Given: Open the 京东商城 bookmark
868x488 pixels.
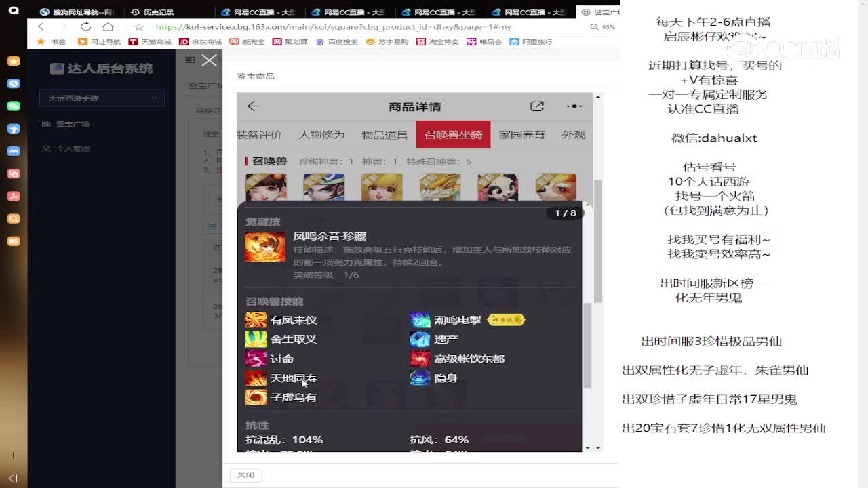Looking at the screenshot, I should [x=201, y=42].
